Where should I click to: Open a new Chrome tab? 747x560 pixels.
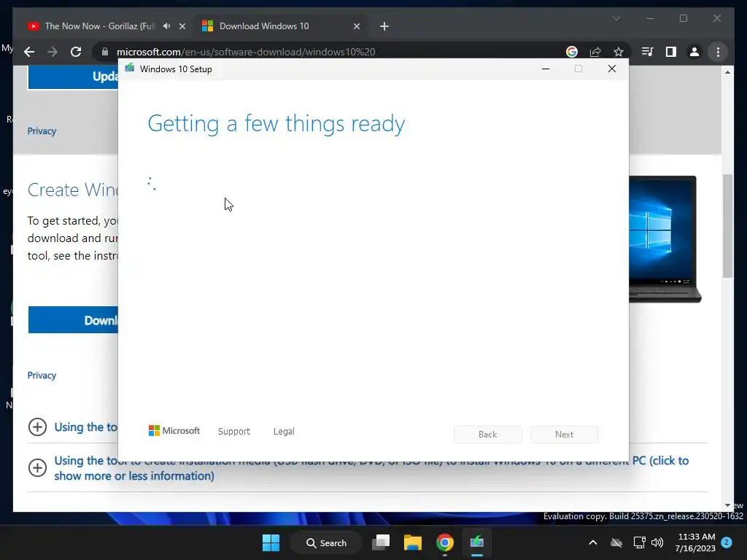coord(384,26)
